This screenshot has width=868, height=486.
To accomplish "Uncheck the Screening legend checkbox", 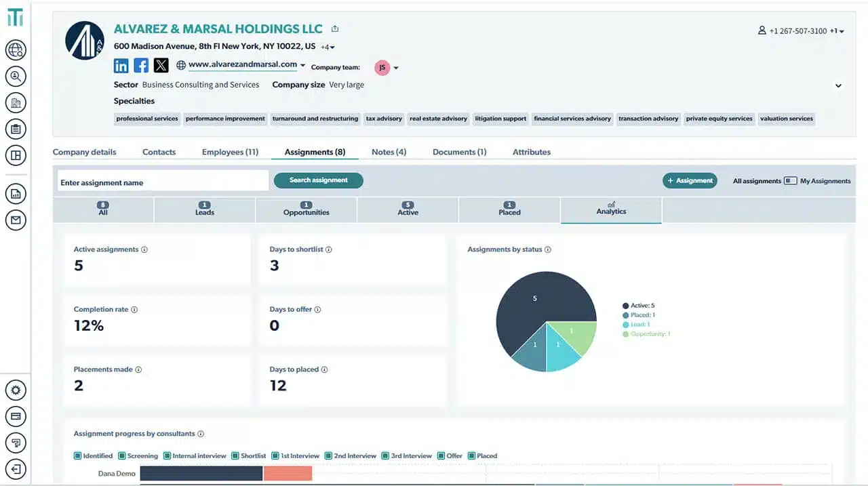I will [x=122, y=456].
